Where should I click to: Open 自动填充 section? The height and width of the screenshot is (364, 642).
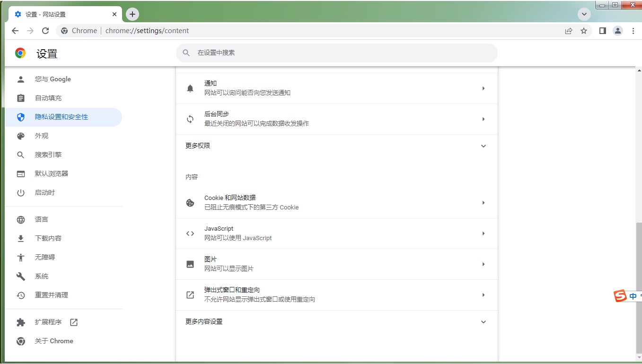pos(63,98)
